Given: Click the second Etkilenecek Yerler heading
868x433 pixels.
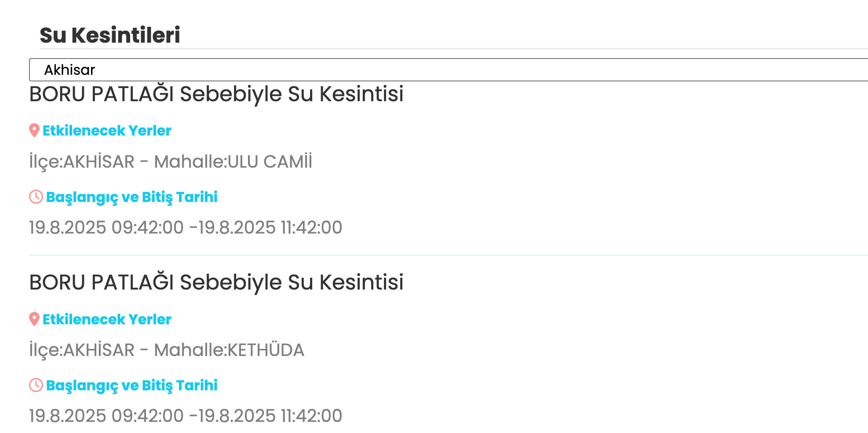Looking at the screenshot, I should [106, 319].
